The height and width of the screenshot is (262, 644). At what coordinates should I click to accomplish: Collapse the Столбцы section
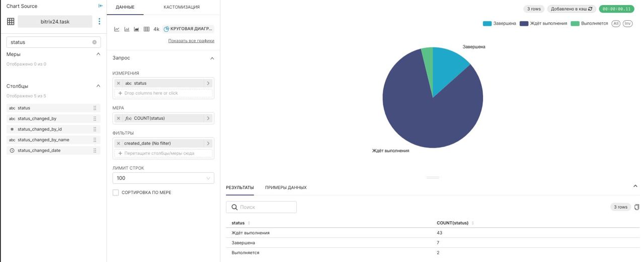coord(98,86)
